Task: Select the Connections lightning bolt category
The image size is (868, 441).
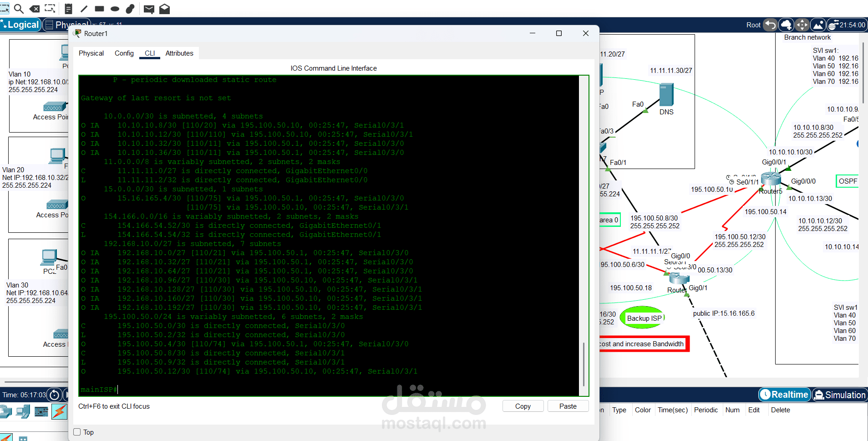Action: click(59, 411)
